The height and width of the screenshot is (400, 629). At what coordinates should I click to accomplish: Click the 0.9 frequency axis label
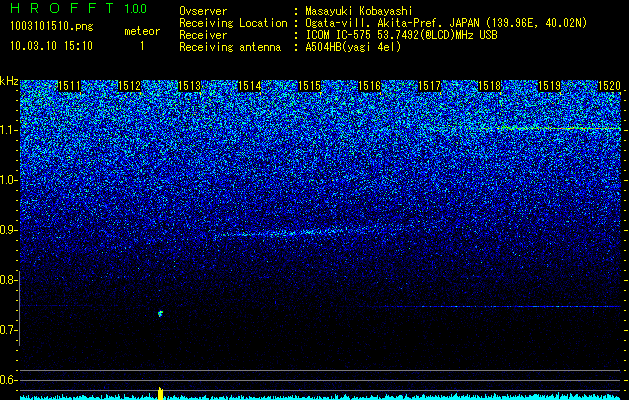coord(8,230)
